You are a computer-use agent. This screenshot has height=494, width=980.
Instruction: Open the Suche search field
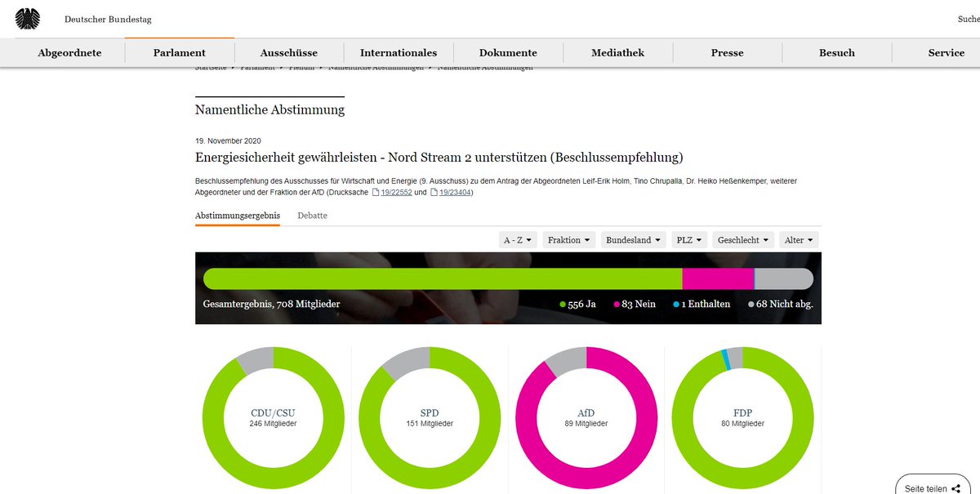969,19
